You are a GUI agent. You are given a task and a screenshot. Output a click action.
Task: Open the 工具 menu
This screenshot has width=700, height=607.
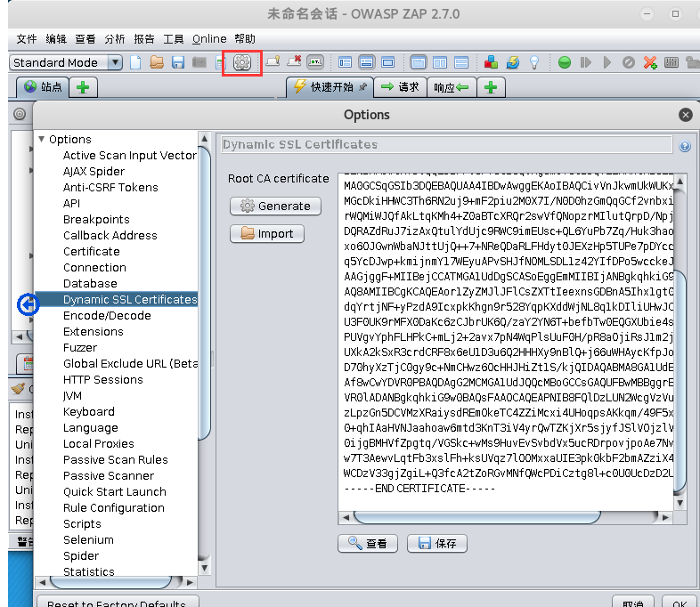(173, 39)
